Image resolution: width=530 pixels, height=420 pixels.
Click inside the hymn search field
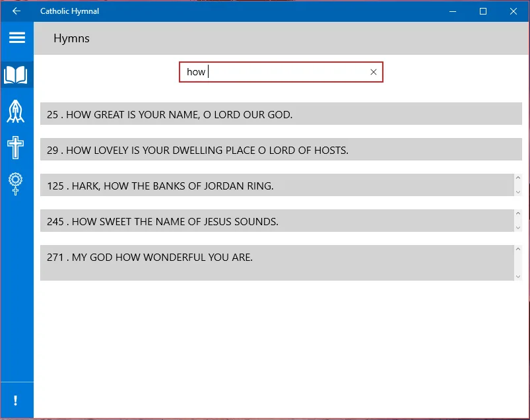pos(281,72)
